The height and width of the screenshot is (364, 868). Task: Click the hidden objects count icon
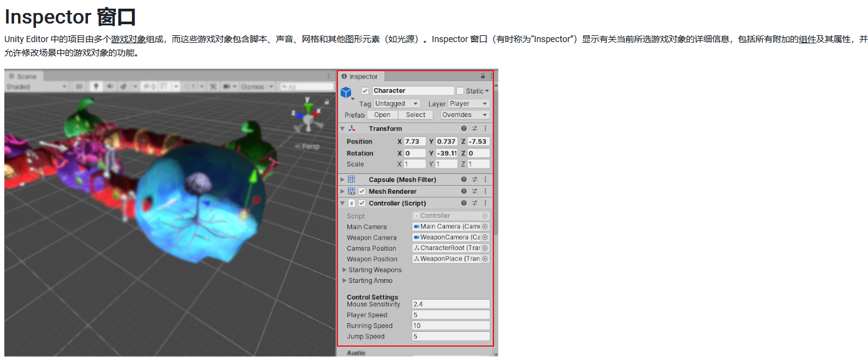[x=149, y=87]
